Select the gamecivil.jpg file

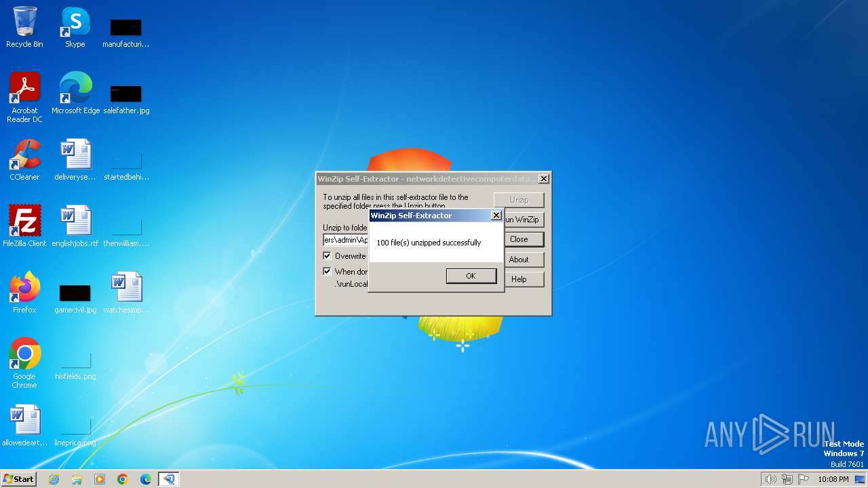pyautogui.click(x=75, y=298)
